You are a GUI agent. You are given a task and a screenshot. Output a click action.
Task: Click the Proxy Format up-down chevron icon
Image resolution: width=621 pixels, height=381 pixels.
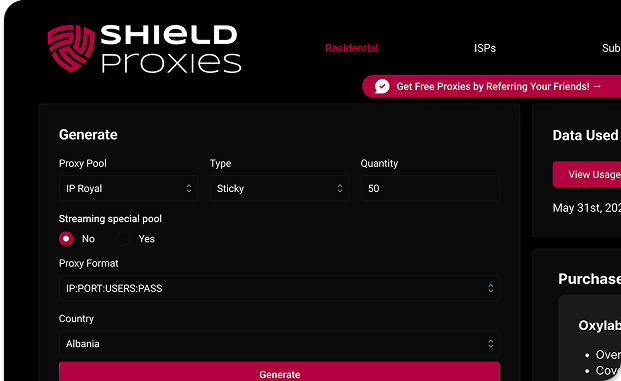491,288
